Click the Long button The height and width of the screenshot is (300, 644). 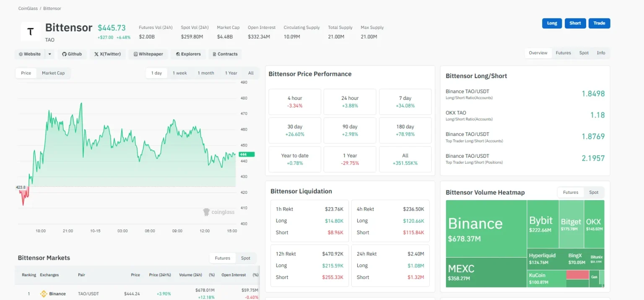[552, 23]
